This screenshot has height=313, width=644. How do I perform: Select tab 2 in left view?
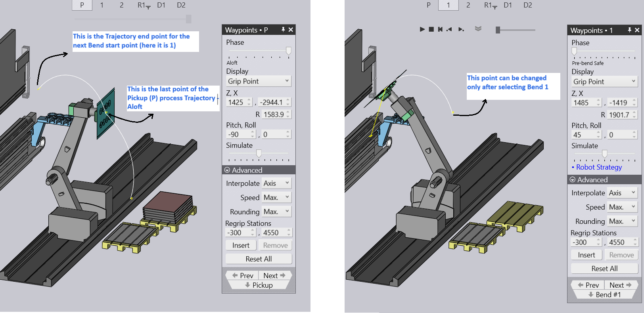tap(122, 5)
